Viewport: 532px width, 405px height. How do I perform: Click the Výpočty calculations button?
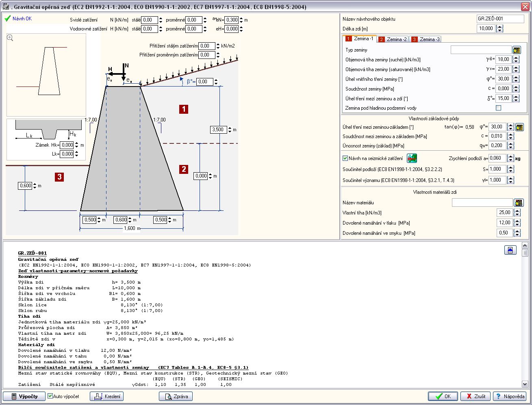click(x=24, y=396)
